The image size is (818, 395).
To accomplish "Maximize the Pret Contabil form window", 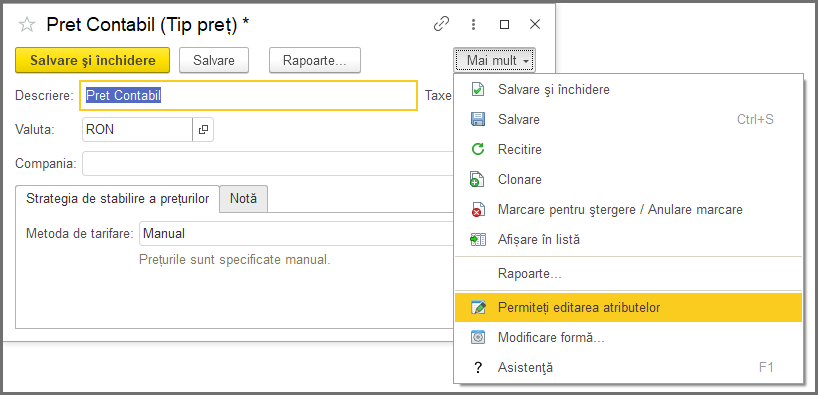I will click(504, 25).
